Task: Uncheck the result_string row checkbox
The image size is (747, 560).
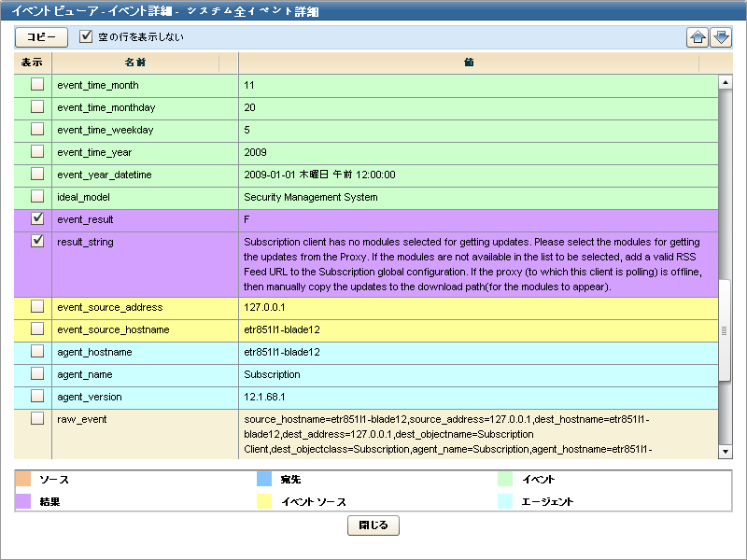Action: (37, 241)
